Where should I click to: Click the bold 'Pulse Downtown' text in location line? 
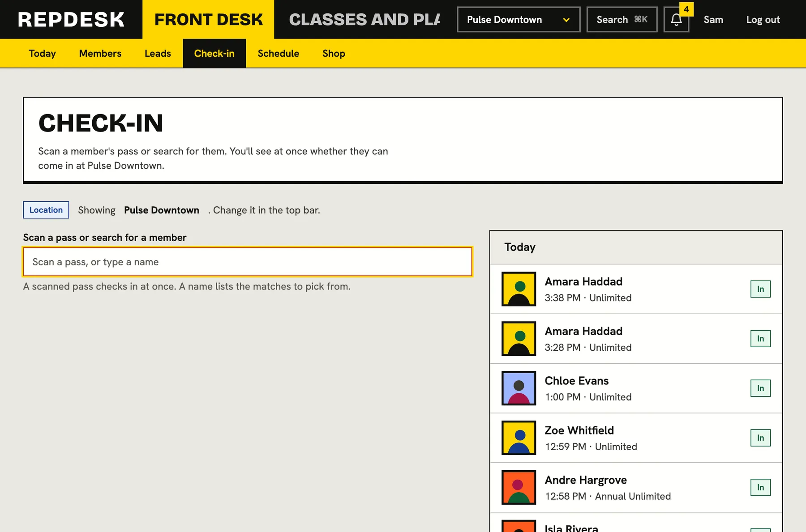162,210
